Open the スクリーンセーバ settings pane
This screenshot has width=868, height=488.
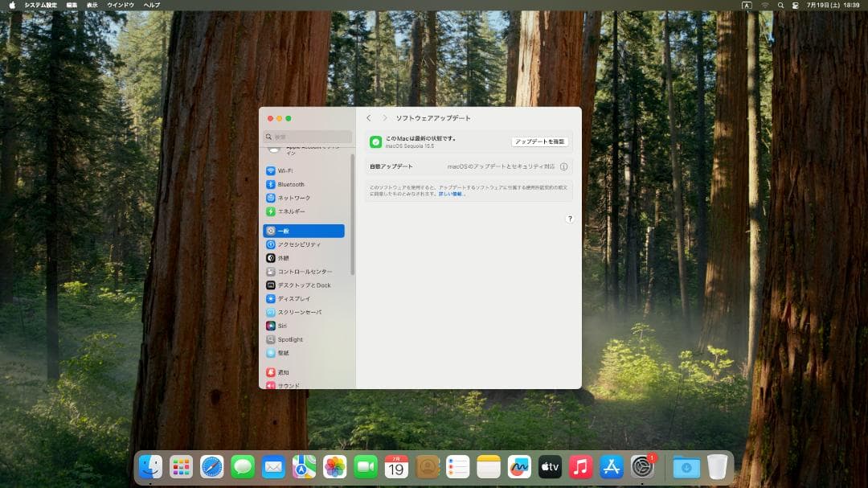pyautogui.click(x=301, y=311)
